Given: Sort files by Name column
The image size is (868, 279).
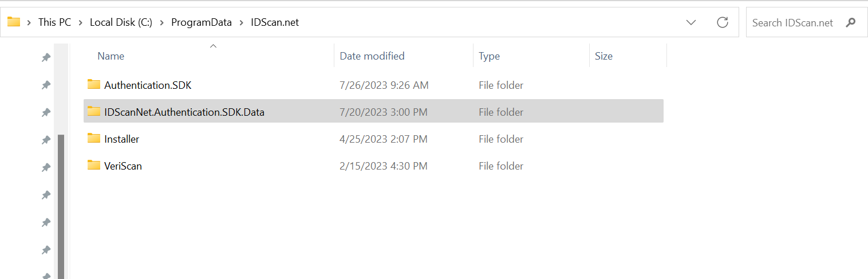Looking at the screenshot, I should click(x=111, y=56).
